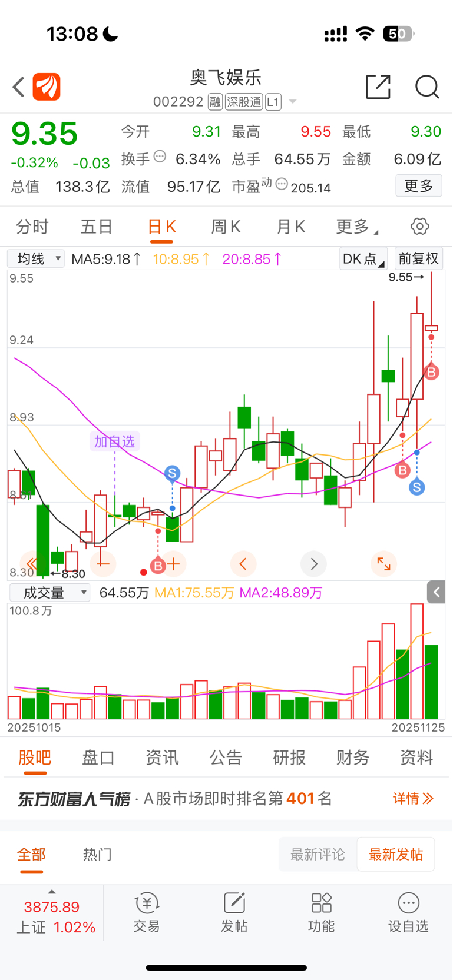Switch to 五日 chart tab
The image size is (453, 980).
pos(97,227)
